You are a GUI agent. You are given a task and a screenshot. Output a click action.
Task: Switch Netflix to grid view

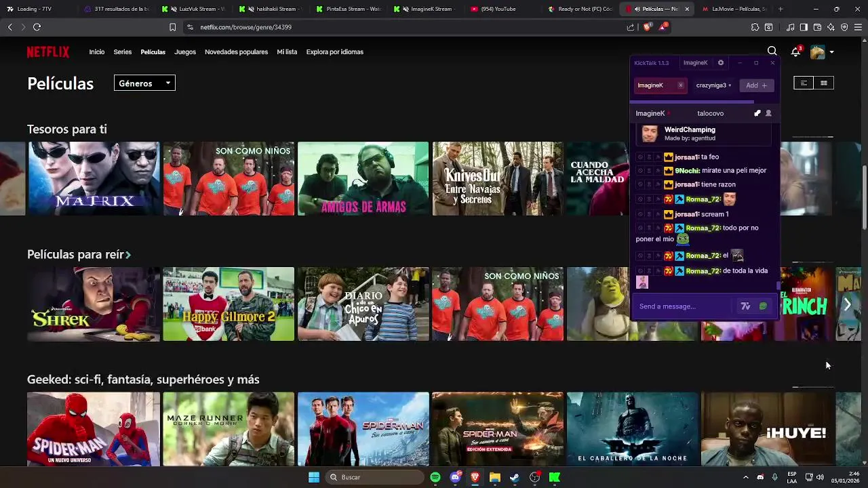click(x=824, y=83)
